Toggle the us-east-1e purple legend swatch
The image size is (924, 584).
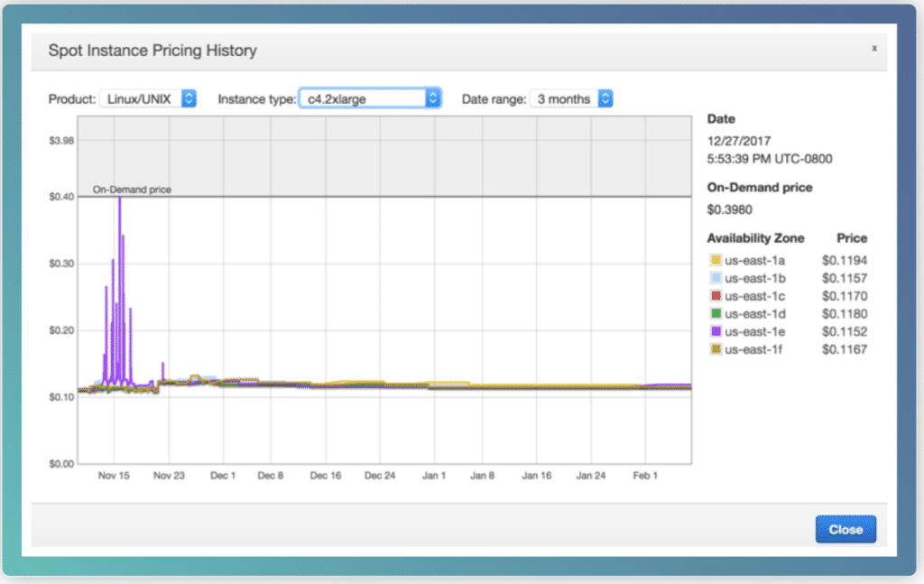pos(716,331)
